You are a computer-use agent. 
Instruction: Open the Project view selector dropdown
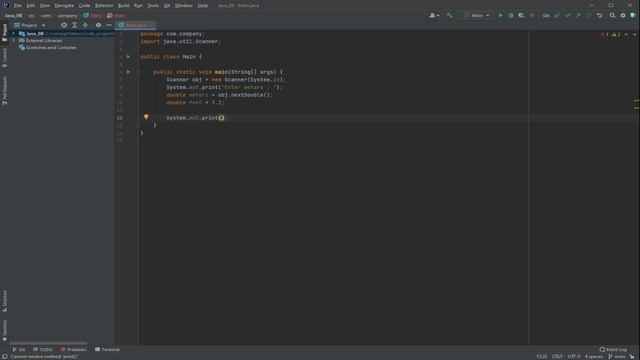tap(29, 25)
